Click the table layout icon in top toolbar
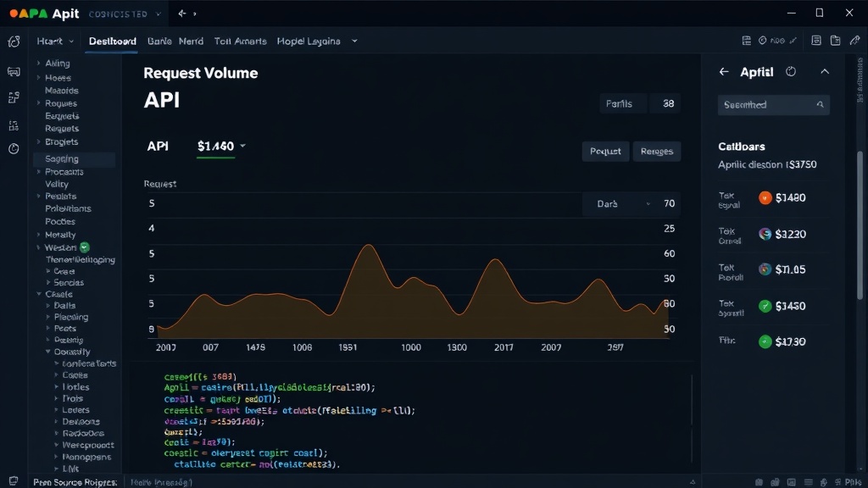The height and width of the screenshot is (488, 868). [746, 41]
